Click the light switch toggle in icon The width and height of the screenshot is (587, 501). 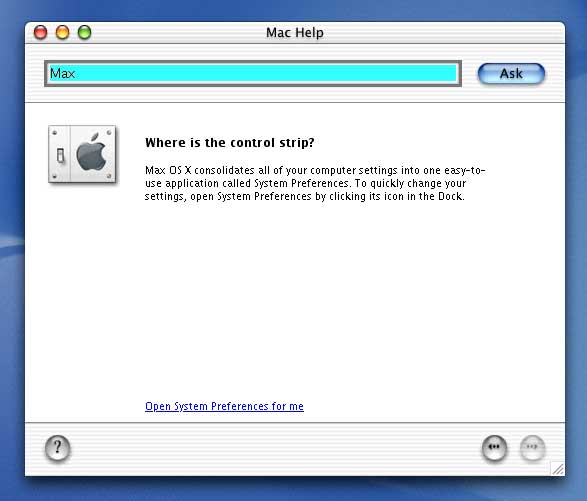[x=60, y=155]
